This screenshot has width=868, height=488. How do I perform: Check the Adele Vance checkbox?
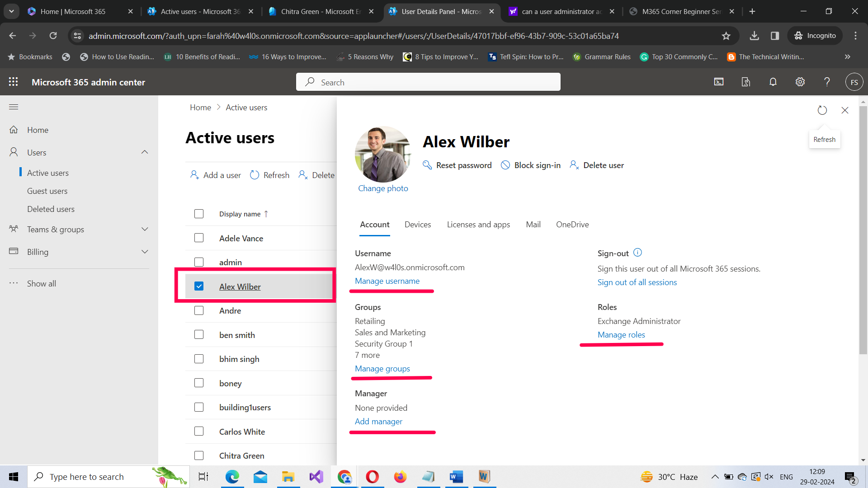tap(199, 238)
